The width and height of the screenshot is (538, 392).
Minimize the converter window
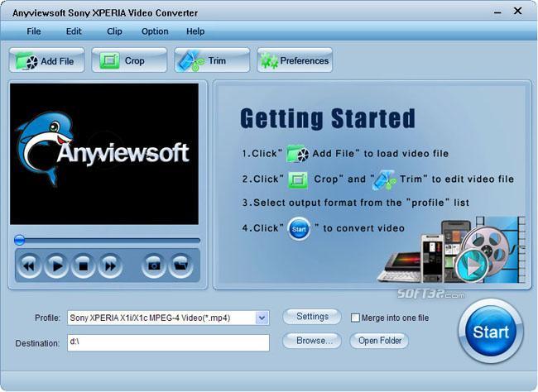497,12
